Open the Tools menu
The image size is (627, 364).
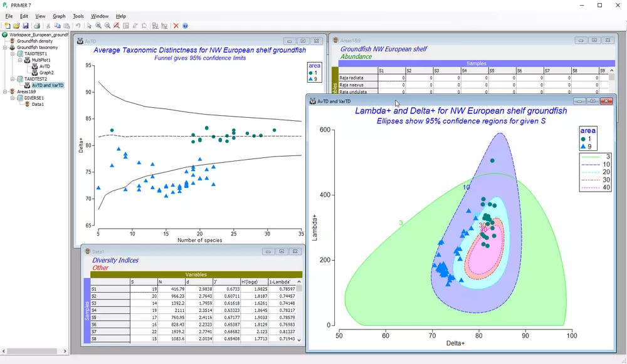point(78,16)
